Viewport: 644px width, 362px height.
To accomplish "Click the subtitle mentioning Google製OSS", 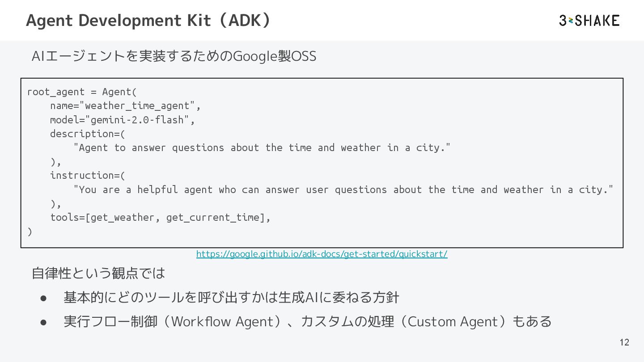I will [x=174, y=56].
